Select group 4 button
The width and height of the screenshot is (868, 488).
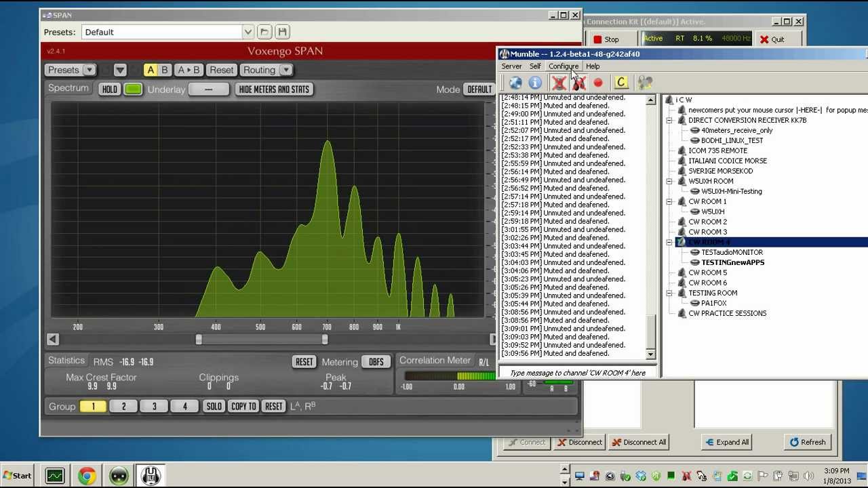[x=184, y=406]
